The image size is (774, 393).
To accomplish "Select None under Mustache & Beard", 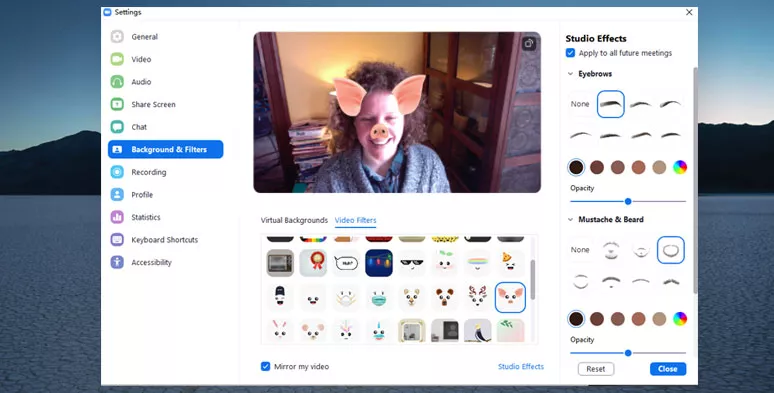I will [580, 250].
